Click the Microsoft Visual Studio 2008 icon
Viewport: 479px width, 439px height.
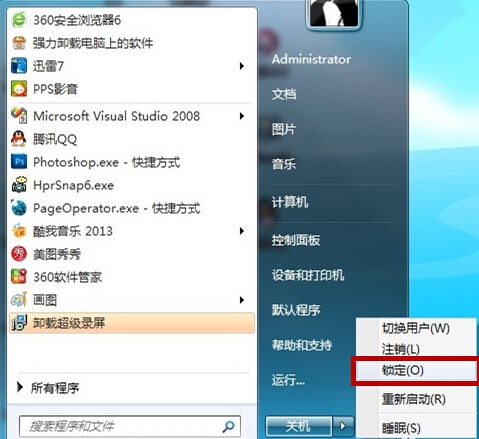19,116
